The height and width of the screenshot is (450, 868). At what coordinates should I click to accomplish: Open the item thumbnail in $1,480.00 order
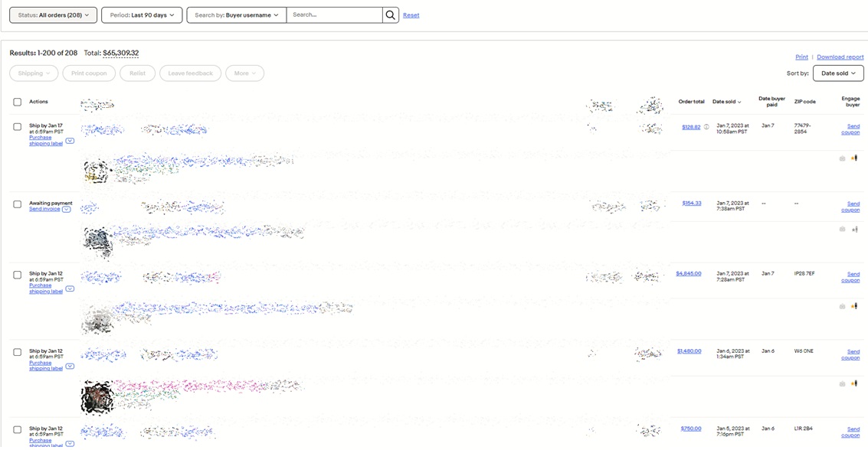pos(97,397)
